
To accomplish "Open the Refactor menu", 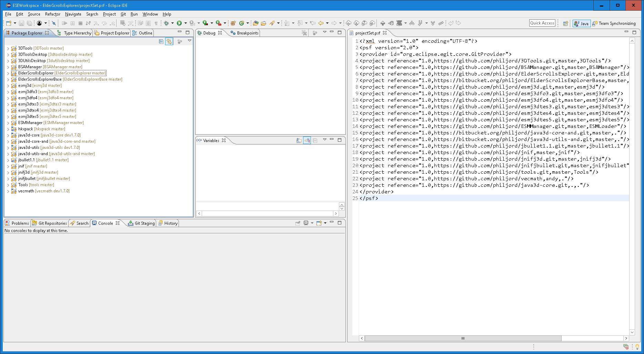I will tap(52, 14).
